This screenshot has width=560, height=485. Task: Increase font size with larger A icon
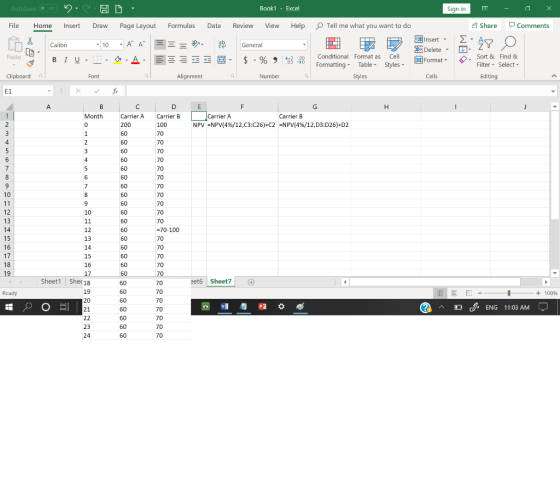click(x=130, y=44)
